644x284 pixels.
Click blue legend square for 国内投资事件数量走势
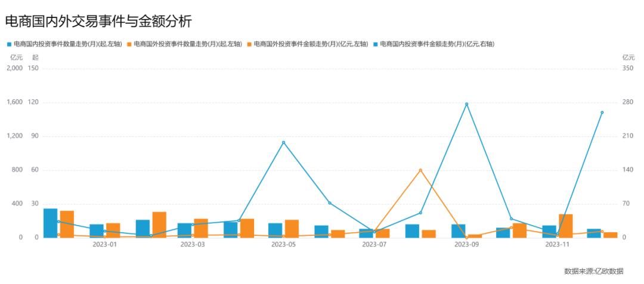point(9,44)
